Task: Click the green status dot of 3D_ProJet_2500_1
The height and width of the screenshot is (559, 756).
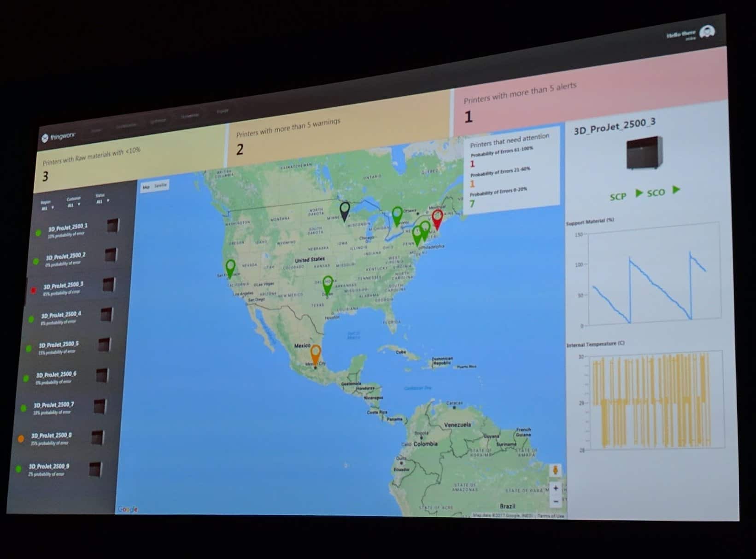Action: [38, 233]
